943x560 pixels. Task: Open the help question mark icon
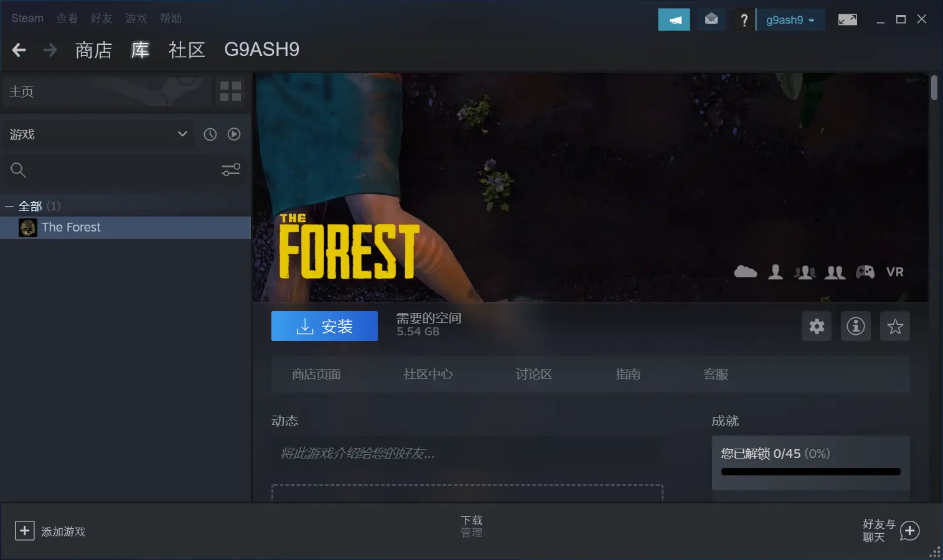(743, 20)
